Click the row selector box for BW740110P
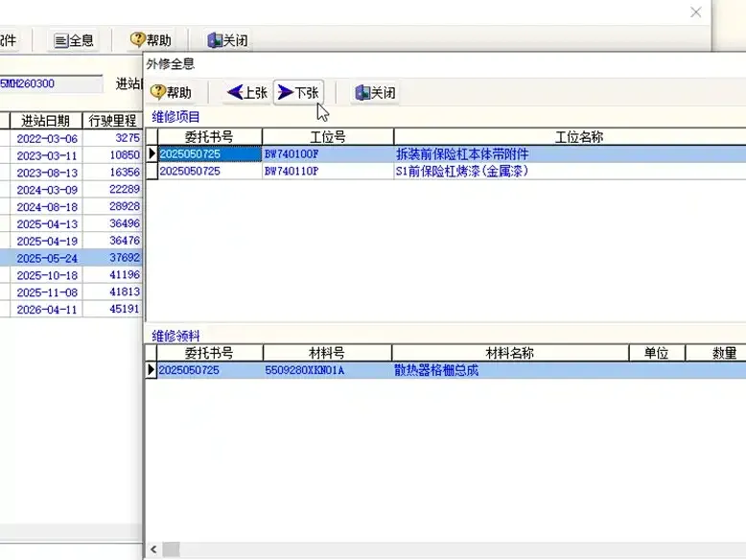 pos(152,172)
